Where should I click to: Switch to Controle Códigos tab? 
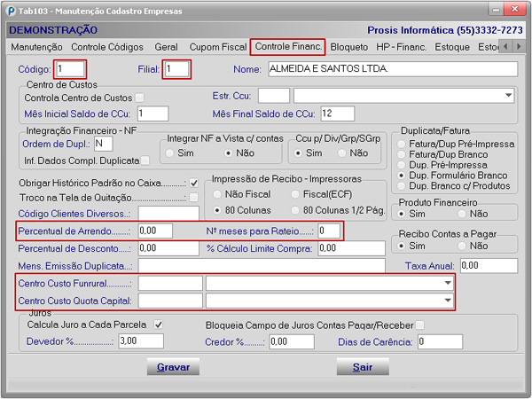[107, 47]
